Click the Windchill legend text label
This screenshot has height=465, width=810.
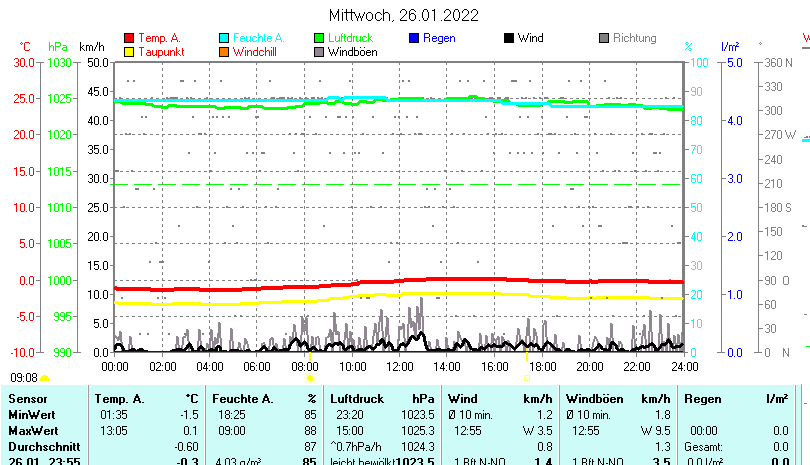pos(255,51)
